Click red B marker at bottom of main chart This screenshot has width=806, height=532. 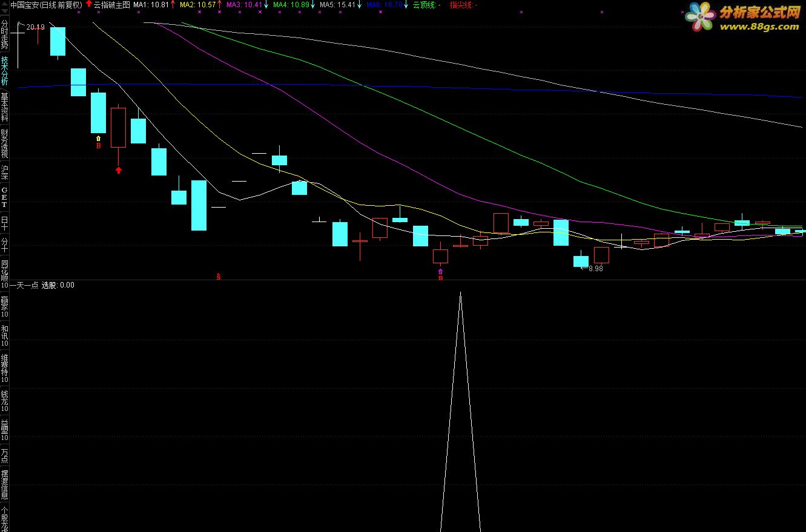[x=440, y=278]
